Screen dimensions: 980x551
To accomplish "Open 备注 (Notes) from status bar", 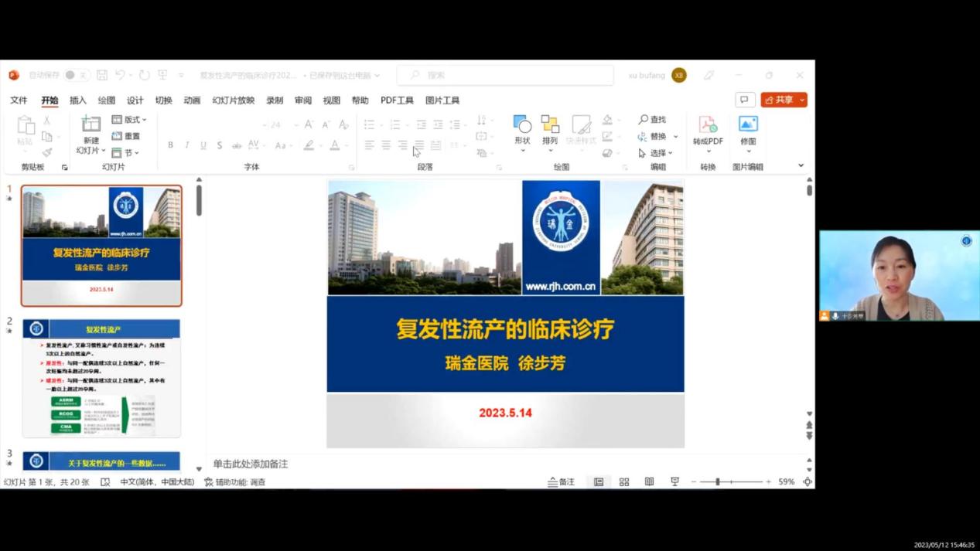I will (562, 481).
